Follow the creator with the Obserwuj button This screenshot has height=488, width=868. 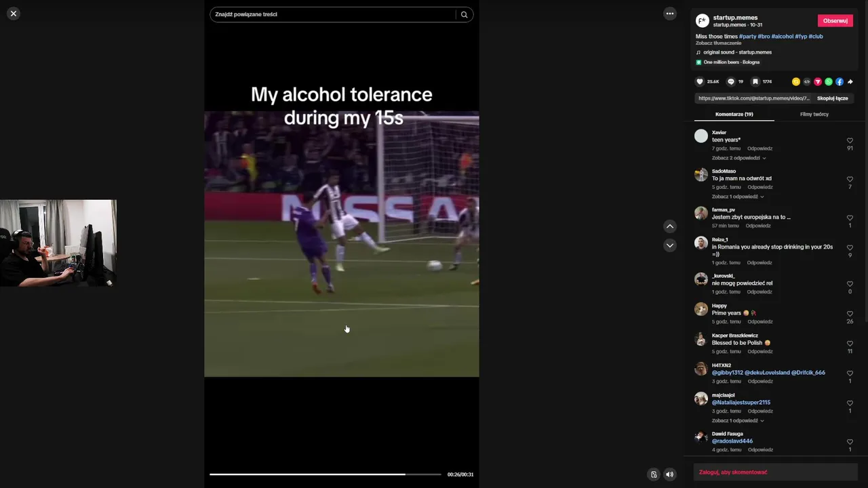(x=835, y=21)
